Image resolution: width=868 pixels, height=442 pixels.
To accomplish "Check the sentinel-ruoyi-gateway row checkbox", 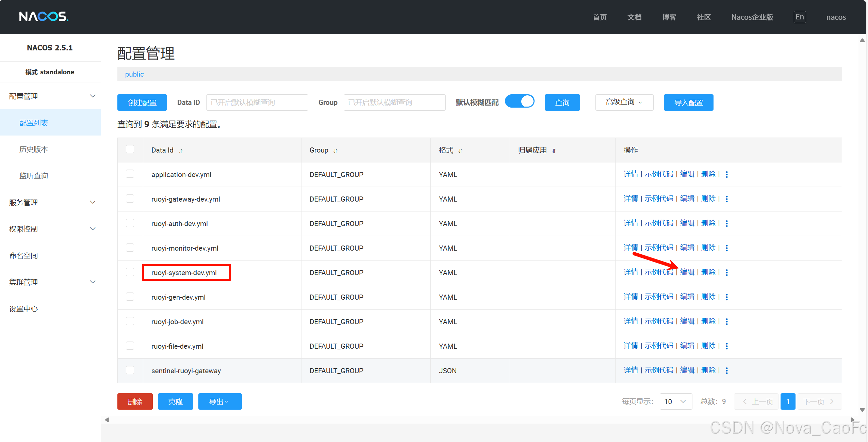I will point(130,370).
